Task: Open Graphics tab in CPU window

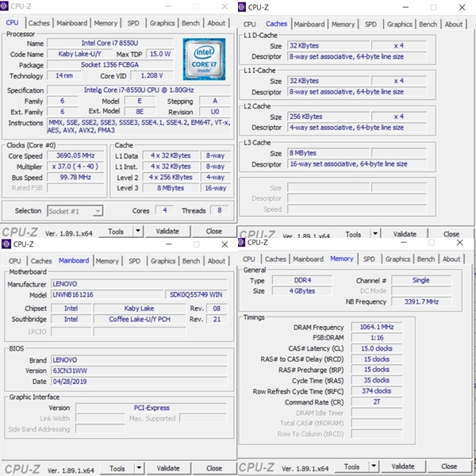Action: 162,23
